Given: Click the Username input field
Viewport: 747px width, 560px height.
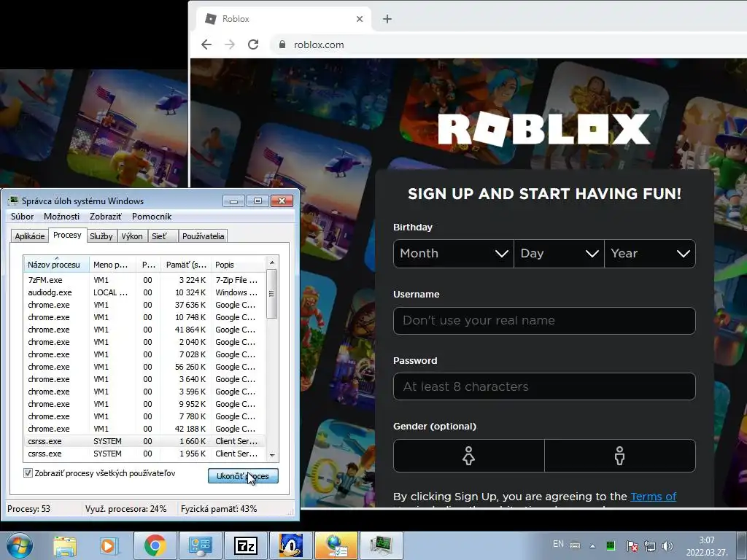Looking at the screenshot, I should [x=544, y=321].
